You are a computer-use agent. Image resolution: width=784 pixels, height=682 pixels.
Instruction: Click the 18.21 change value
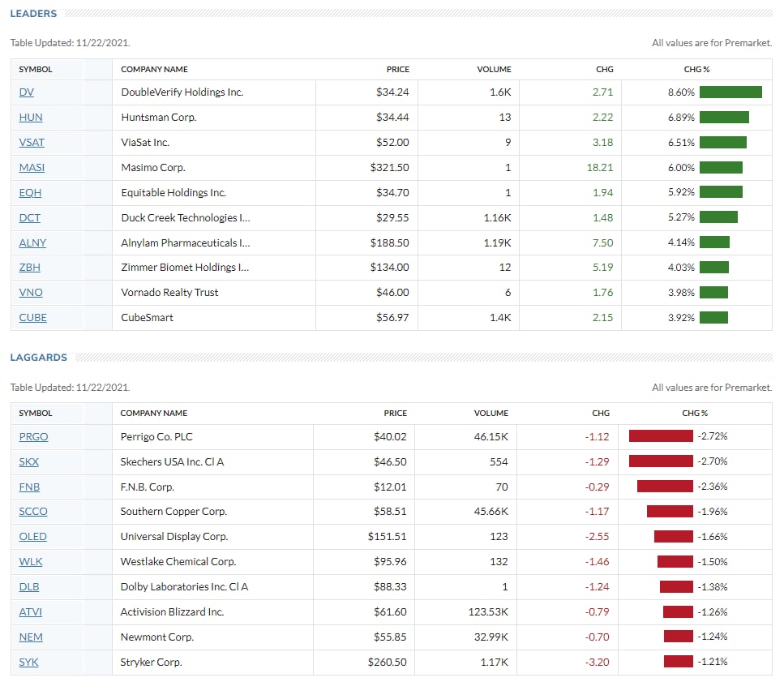coord(599,167)
